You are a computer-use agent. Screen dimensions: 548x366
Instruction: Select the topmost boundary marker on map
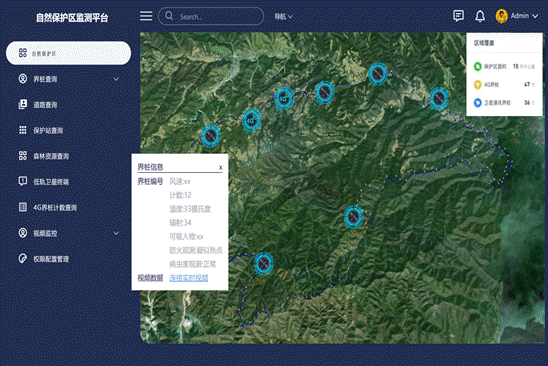(x=378, y=74)
